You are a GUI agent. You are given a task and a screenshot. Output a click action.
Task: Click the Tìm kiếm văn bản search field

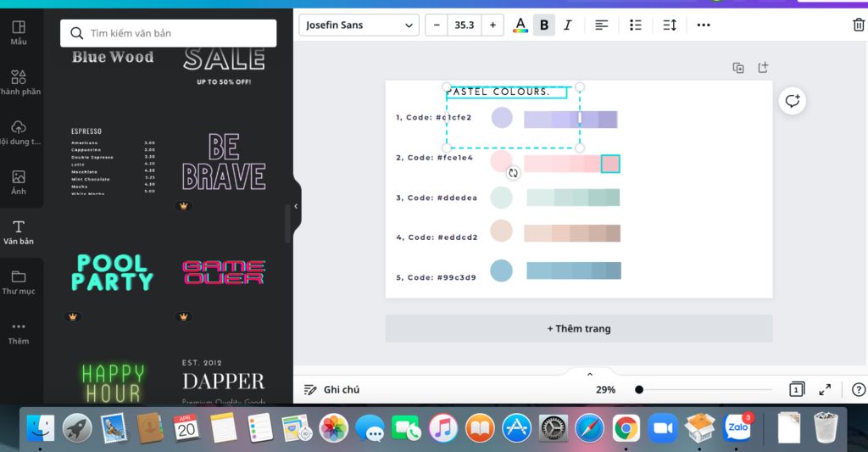click(169, 33)
